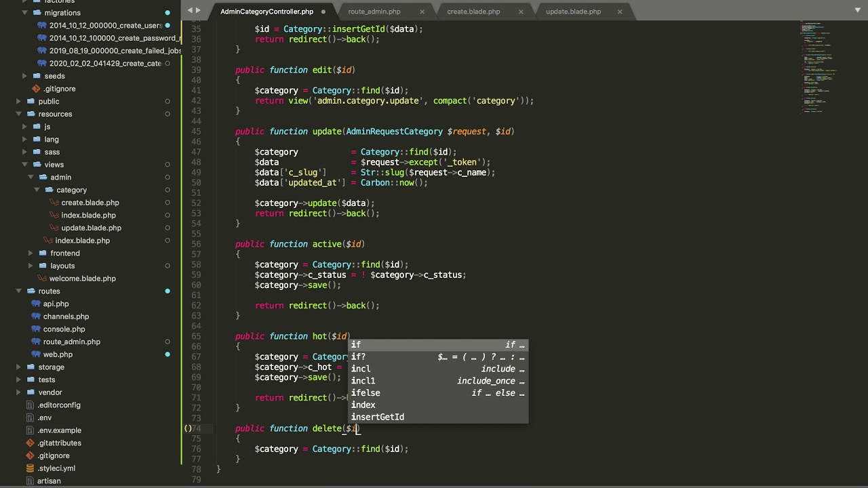This screenshot has width=868, height=488.
Task: Click the folder icon beside vendor
Action: click(x=31, y=392)
